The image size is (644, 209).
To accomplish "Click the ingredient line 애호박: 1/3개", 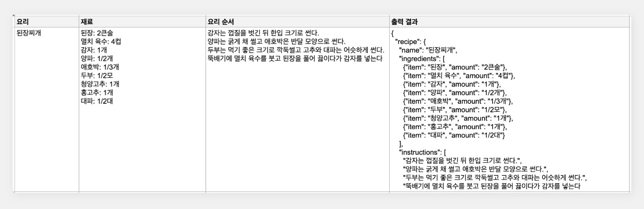I will [x=100, y=67].
